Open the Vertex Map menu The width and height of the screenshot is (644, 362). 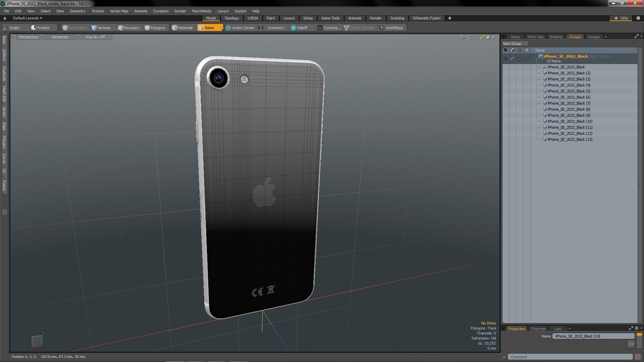[x=119, y=11]
